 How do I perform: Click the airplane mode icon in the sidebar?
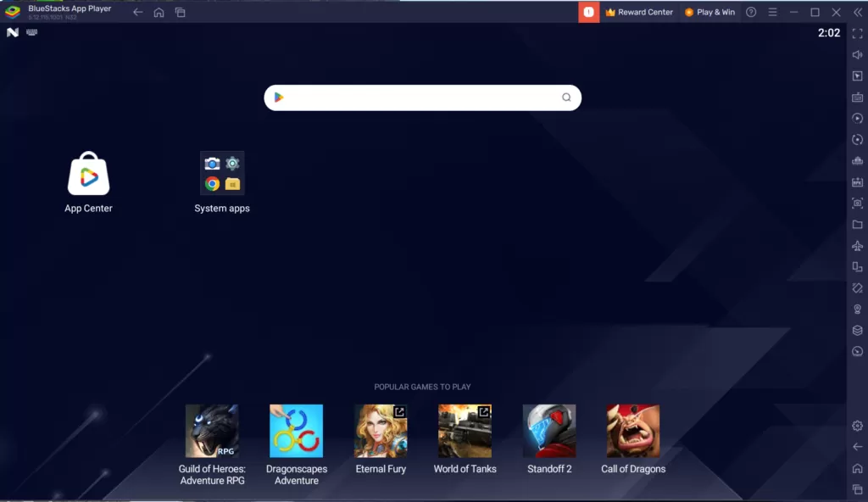point(857,246)
